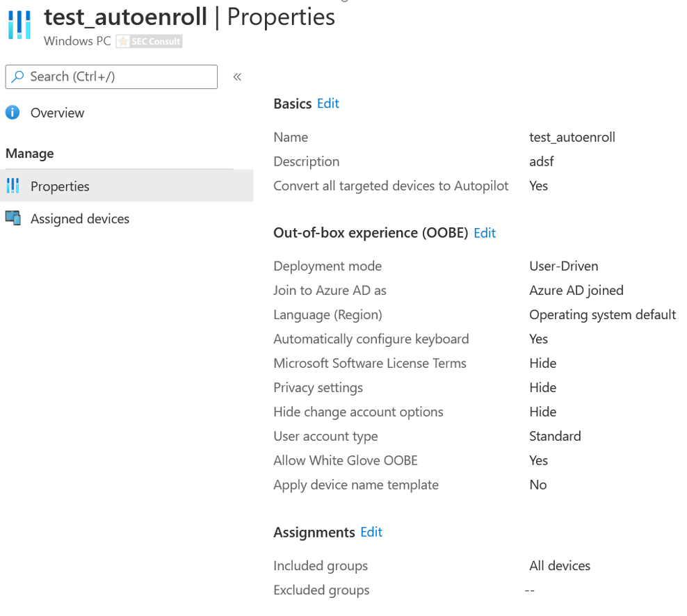Click the Autopilot profile icon beside the title

coord(17,25)
